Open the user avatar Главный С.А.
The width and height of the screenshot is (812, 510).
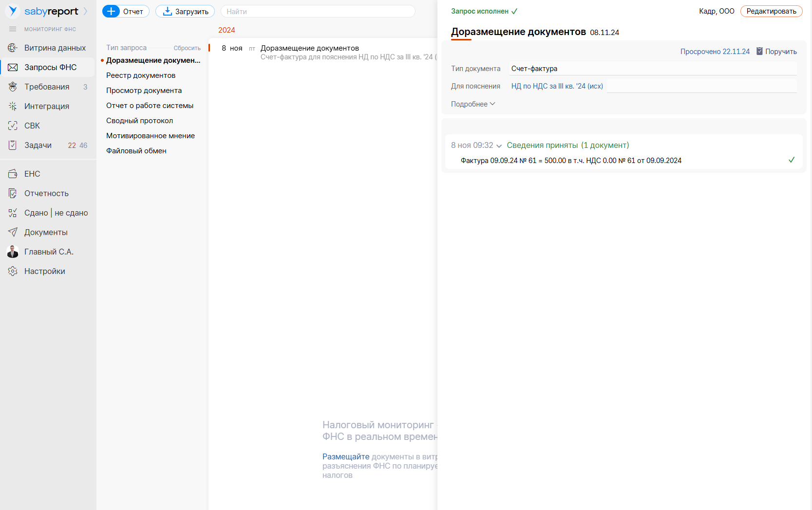click(13, 252)
